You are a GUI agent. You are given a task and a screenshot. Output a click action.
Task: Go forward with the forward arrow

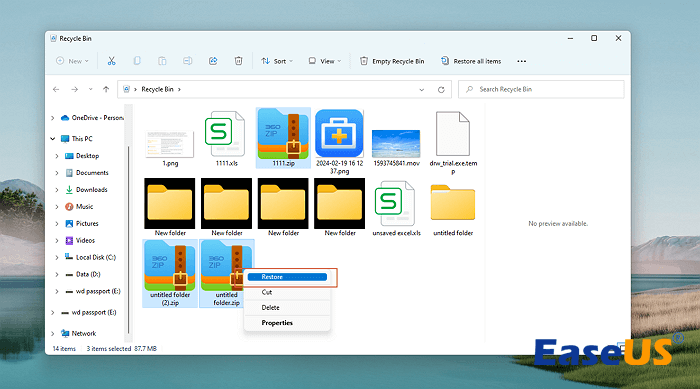tap(75, 89)
